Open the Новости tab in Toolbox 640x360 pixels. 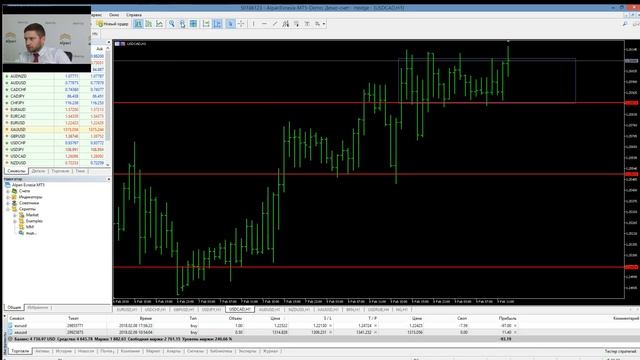(86, 351)
